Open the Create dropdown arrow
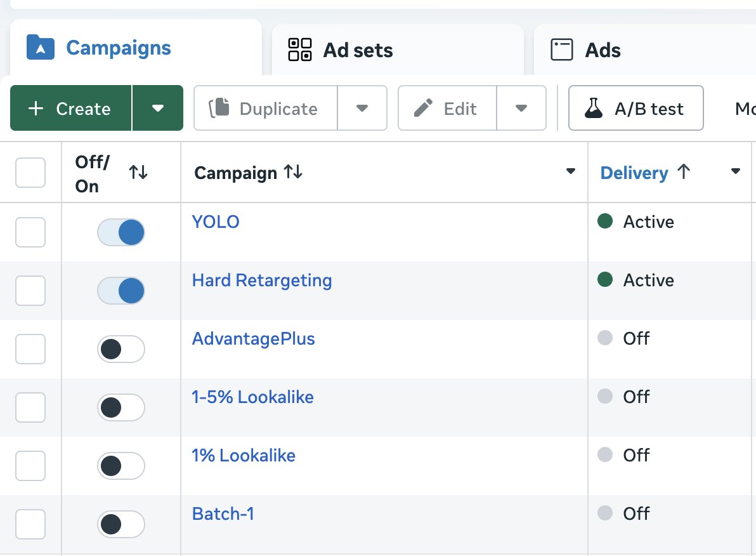Viewport: 756px width, 556px height. 158,108
